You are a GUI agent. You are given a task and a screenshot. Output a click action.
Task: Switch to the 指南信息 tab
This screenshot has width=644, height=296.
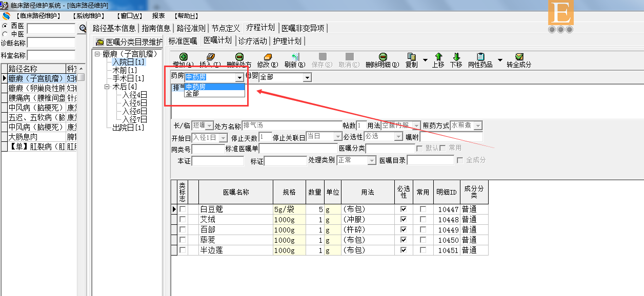pyautogui.click(x=156, y=28)
